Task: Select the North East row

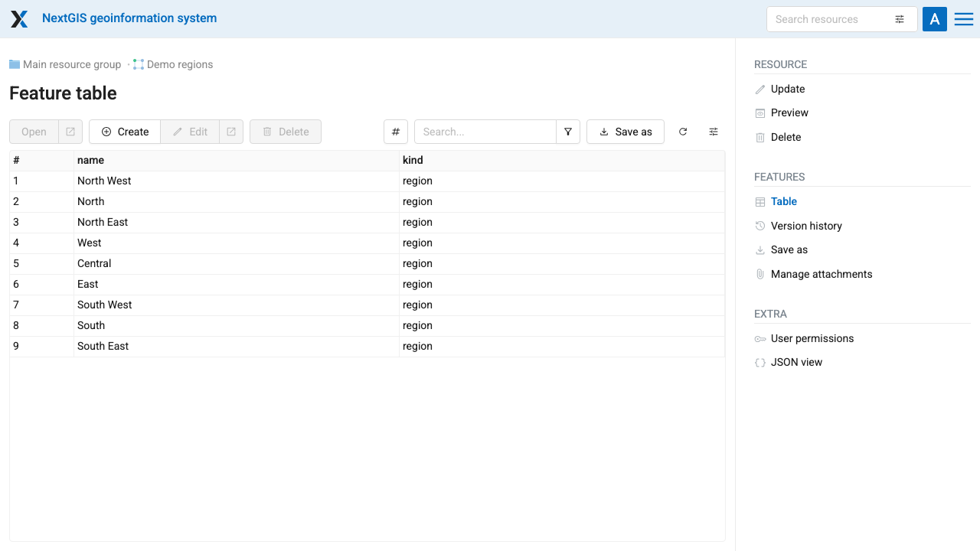Action: click(367, 223)
